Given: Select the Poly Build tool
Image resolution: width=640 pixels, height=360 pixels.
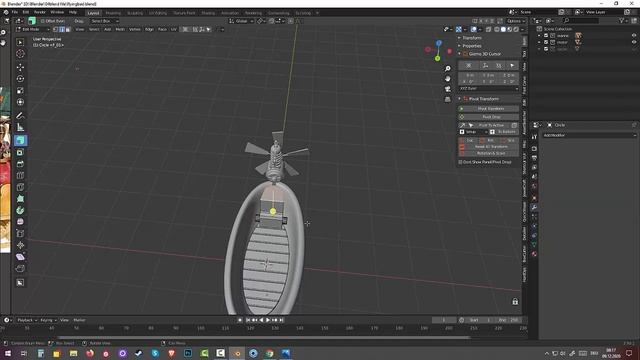Looking at the screenshot, I should coord(20,199).
